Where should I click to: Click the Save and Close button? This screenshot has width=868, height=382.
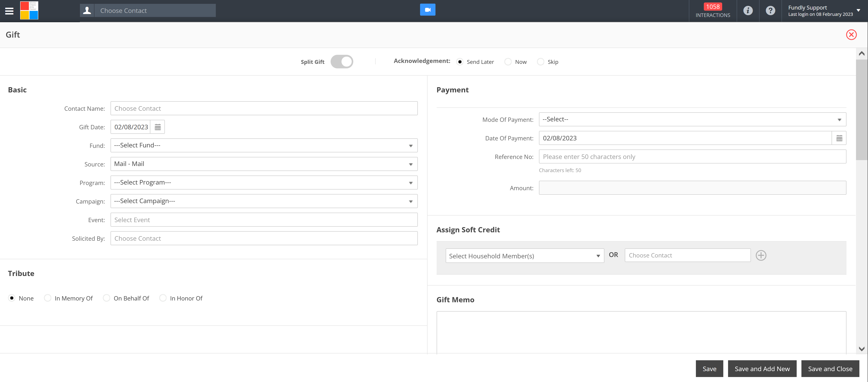pos(830,368)
